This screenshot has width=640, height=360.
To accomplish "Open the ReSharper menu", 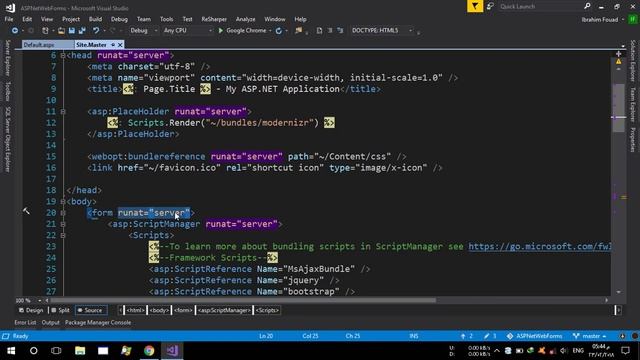I will tap(214, 19).
